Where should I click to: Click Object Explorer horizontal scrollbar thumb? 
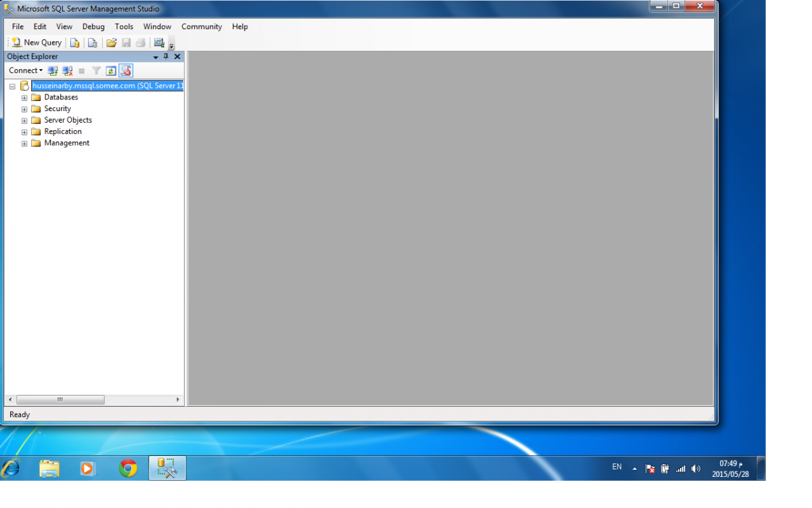click(60, 400)
